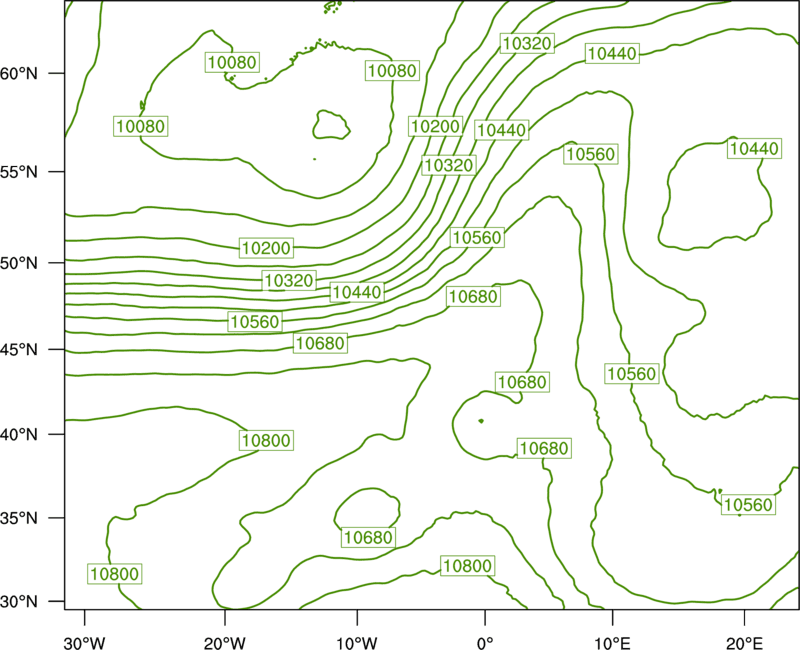This screenshot has width=800, height=650.
Task: Click the 30°W longitude axis label
Action: (84, 643)
